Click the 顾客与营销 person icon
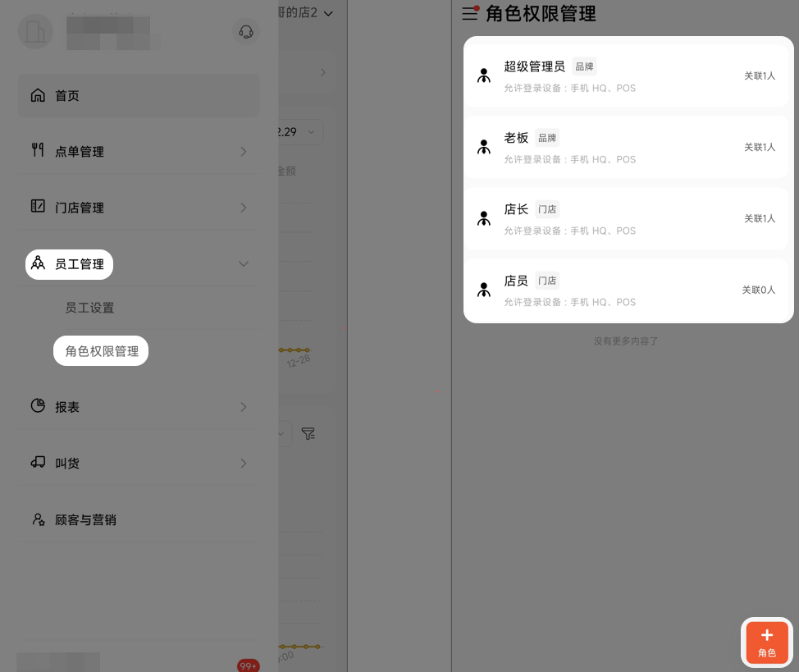 39,519
